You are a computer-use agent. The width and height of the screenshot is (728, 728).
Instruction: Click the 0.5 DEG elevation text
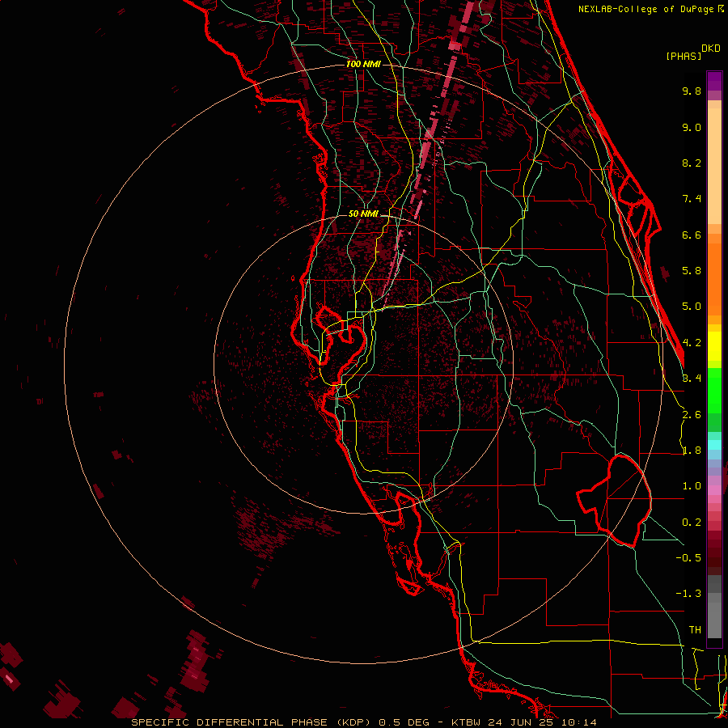(403, 722)
